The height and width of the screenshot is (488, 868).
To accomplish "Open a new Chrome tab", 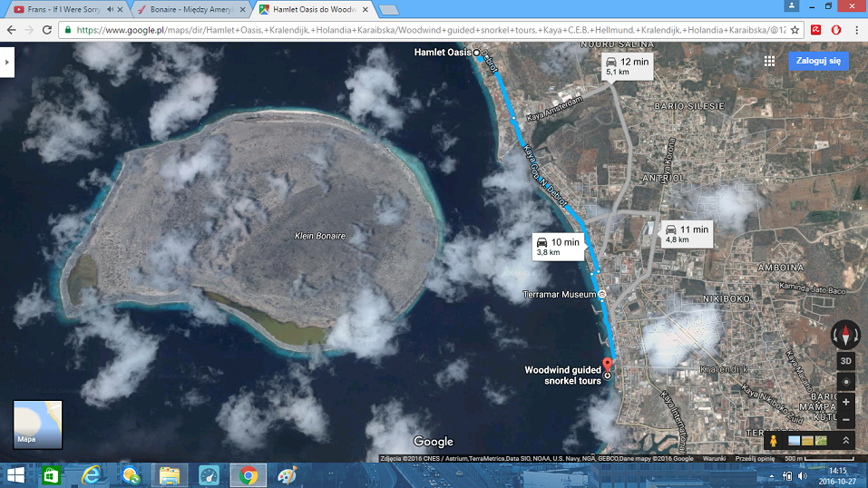I will click(x=388, y=10).
